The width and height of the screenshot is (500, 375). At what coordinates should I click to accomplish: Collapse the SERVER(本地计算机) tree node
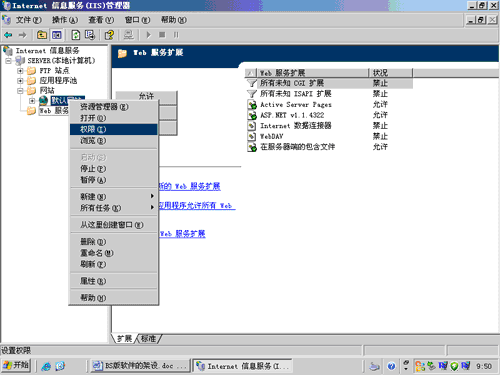(x=8, y=61)
